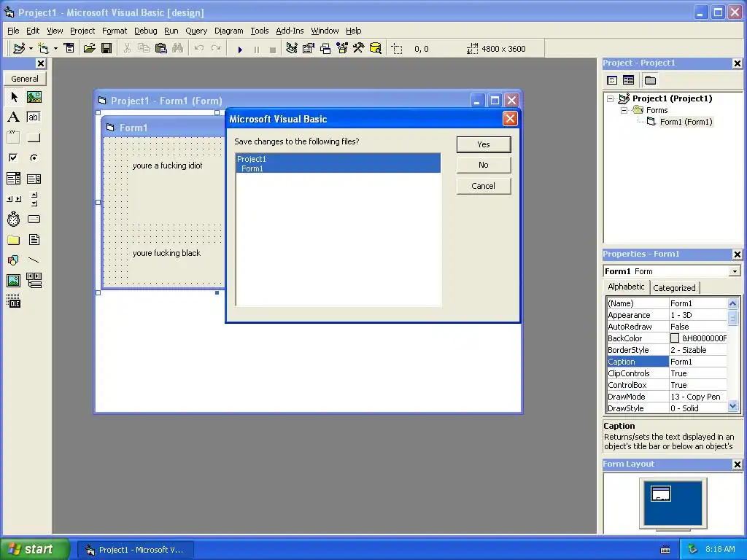This screenshot has width=747, height=560.
Task: Click the BackColor color swatch
Action: pyautogui.click(x=675, y=338)
